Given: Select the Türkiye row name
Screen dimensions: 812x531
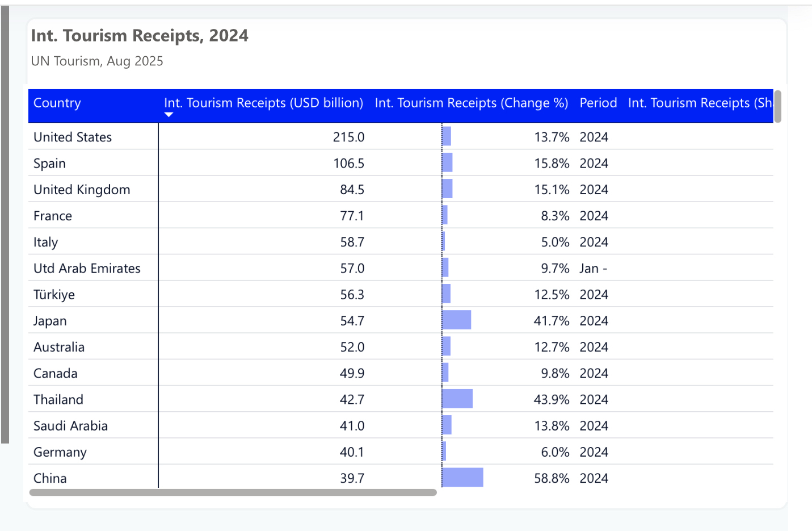Looking at the screenshot, I should [x=54, y=295].
